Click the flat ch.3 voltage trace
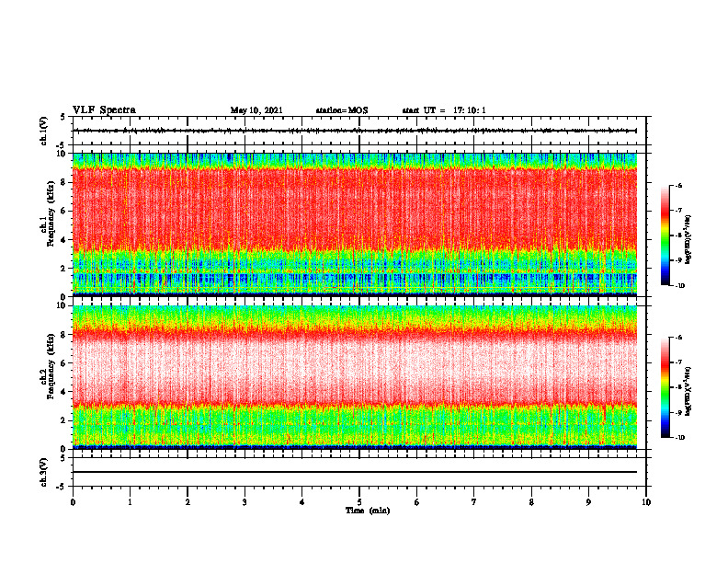728x563 pixels. coord(355,472)
